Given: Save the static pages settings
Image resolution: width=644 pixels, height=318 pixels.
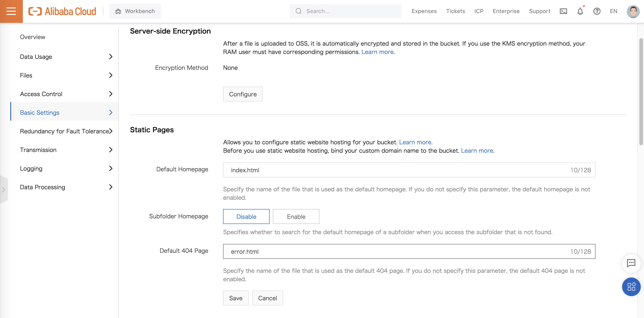Looking at the screenshot, I should click(x=235, y=298).
